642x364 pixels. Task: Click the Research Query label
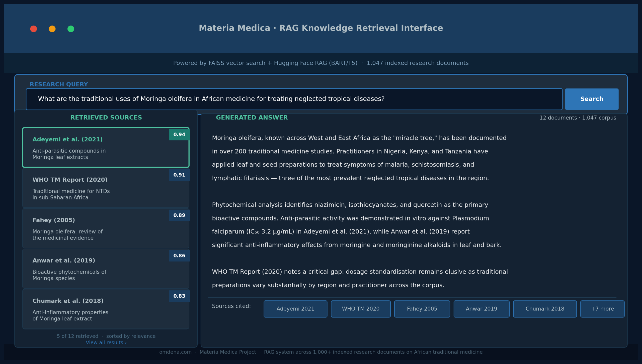click(59, 84)
